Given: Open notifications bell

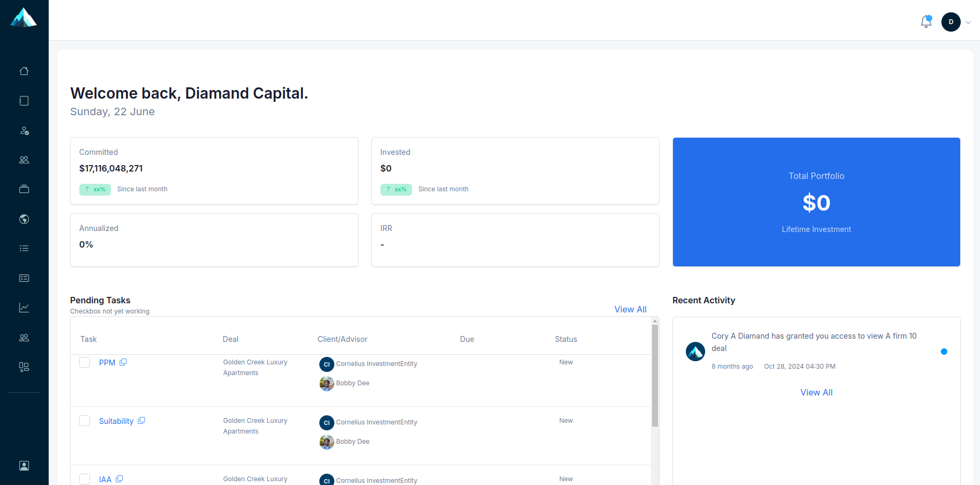Looking at the screenshot, I should pos(926,21).
